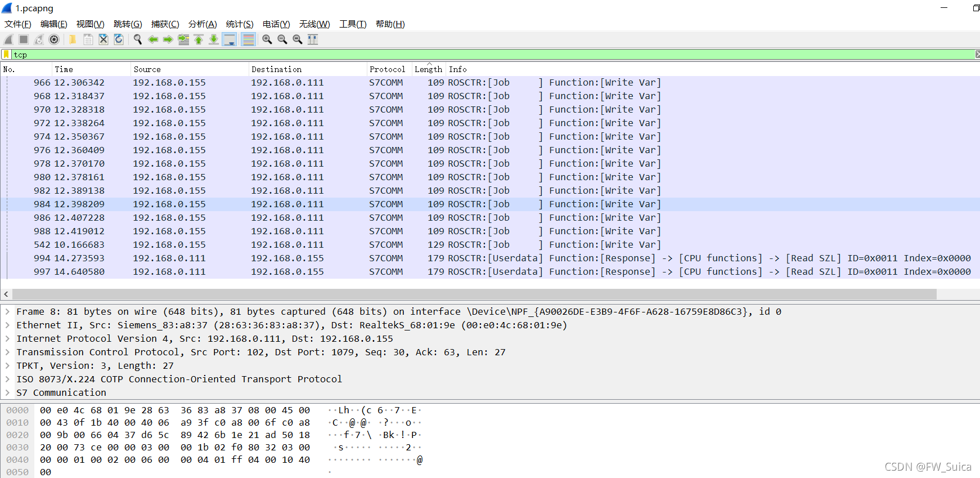This screenshot has height=478, width=980.
Task: Expand the Frame 8 detail row
Action: (x=7, y=312)
